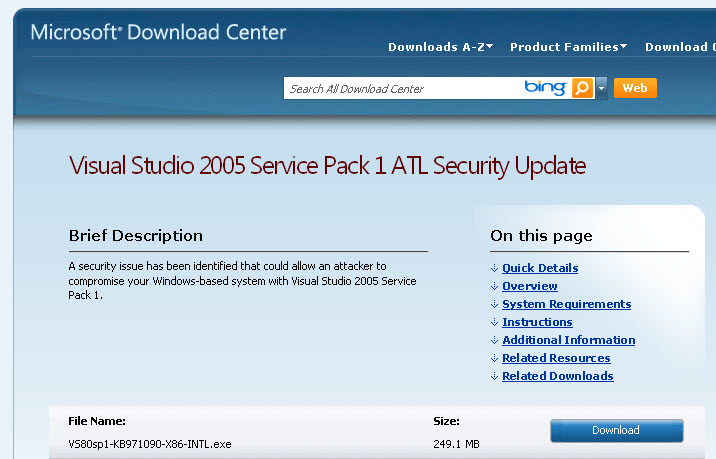This screenshot has height=459, width=716.
Task: Click the On this page heading
Action: (541, 236)
